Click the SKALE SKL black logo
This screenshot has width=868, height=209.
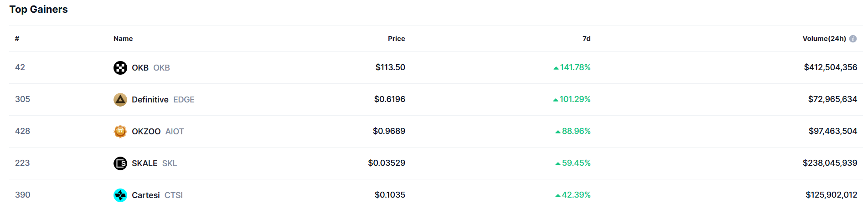pyautogui.click(x=120, y=163)
